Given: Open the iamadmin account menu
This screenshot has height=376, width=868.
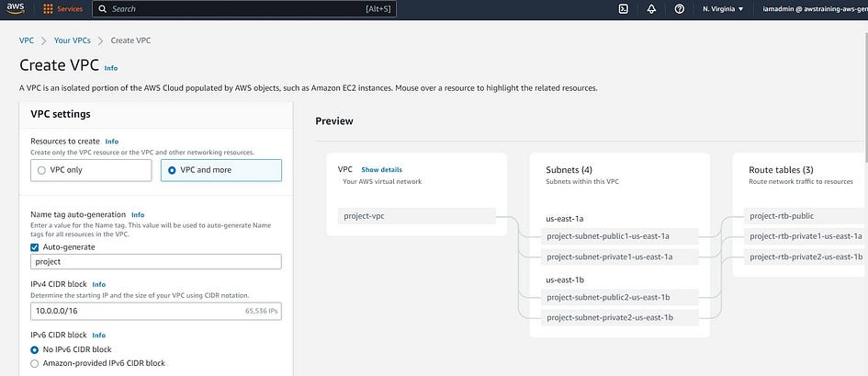Looking at the screenshot, I should pos(814,9).
